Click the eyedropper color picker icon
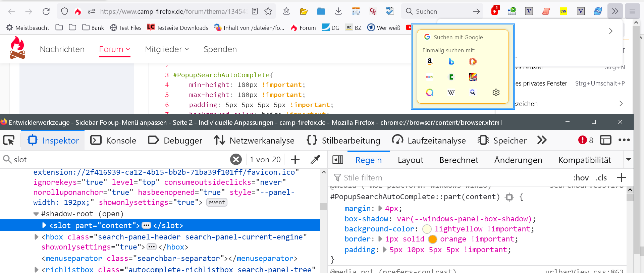This screenshot has height=273, width=644. [x=315, y=160]
